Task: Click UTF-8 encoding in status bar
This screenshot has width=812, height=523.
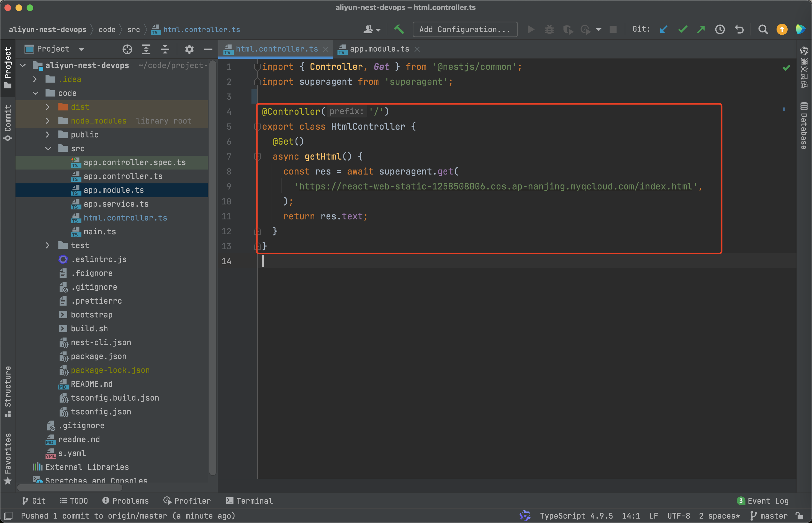Action: point(679,516)
